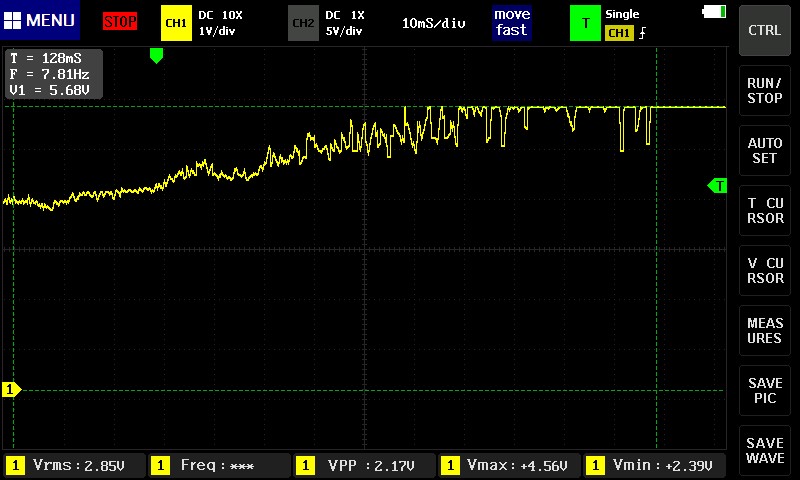The image size is (800, 480).
Task: Select the Vmax +4.56V measurement
Action: [510, 465]
